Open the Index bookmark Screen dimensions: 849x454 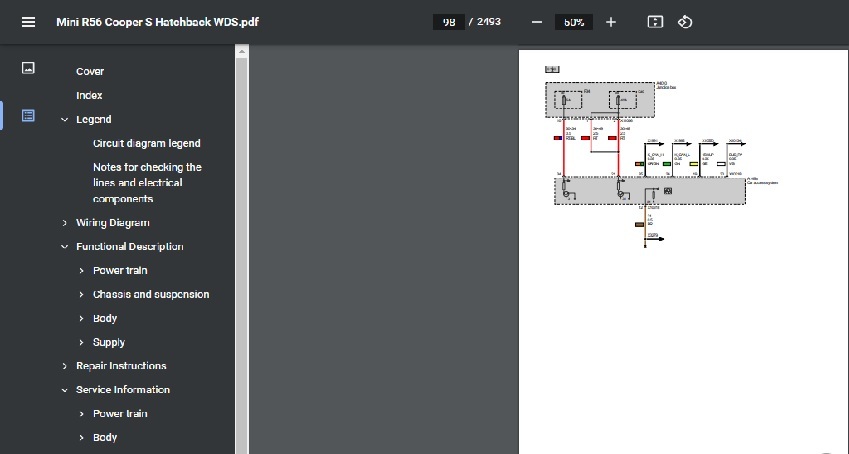point(89,95)
